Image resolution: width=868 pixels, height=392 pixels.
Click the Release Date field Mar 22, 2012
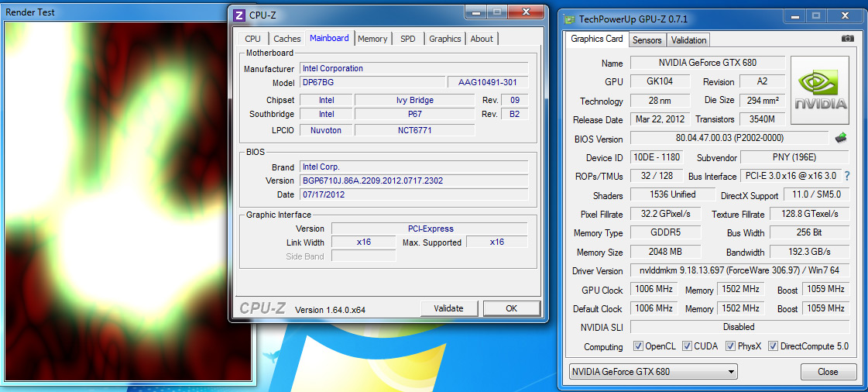pyautogui.click(x=660, y=119)
